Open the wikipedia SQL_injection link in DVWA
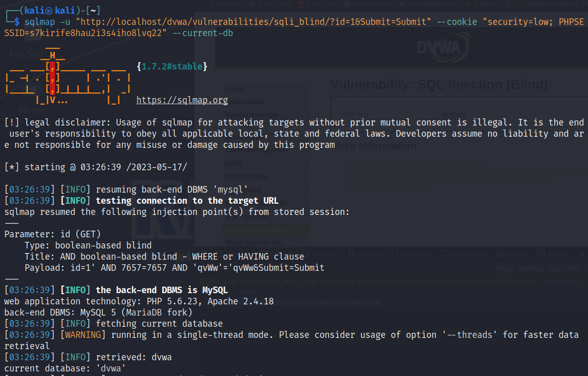The image size is (588, 376). coord(418,163)
